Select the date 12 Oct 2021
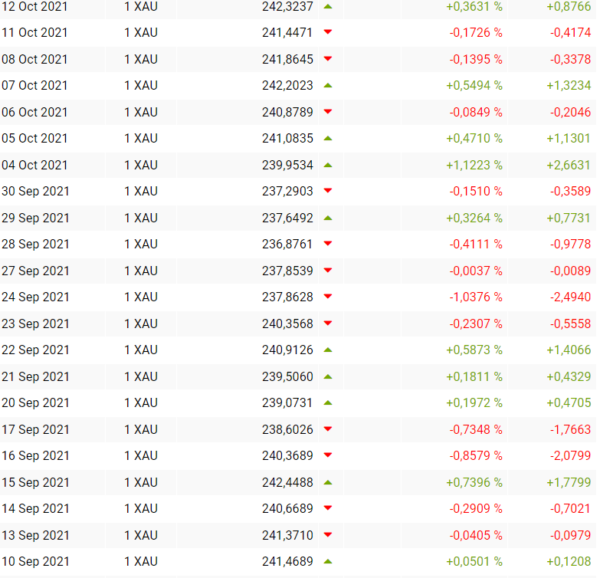 34,7
